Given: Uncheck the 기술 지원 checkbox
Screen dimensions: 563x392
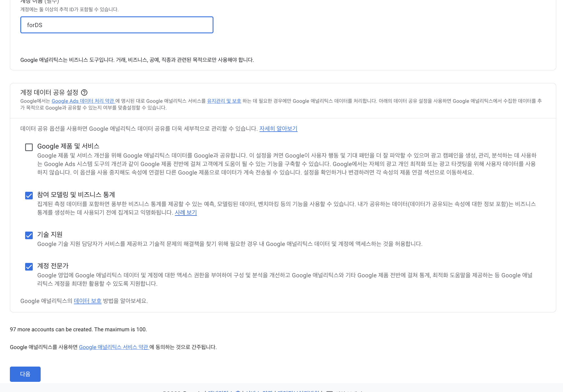Looking at the screenshot, I should [29, 235].
